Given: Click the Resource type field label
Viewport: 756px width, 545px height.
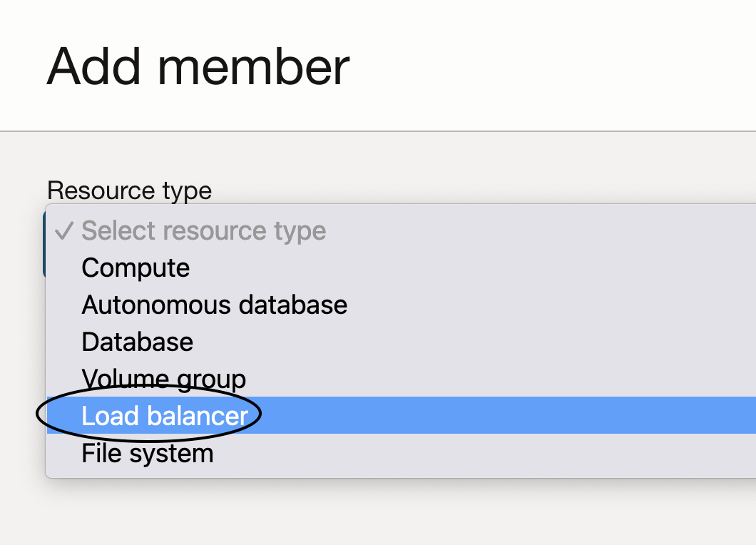Looking at the screenshot, I should point(129,190).
